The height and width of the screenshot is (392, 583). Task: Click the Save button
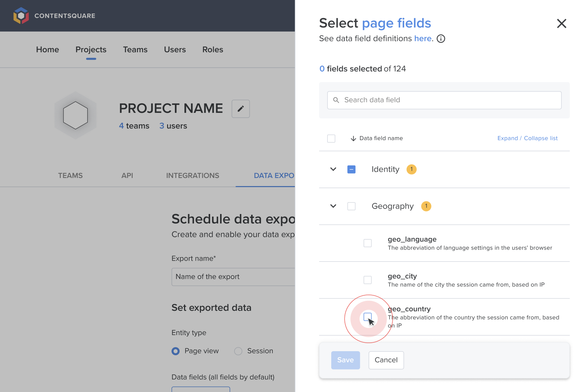click(346, 360)
